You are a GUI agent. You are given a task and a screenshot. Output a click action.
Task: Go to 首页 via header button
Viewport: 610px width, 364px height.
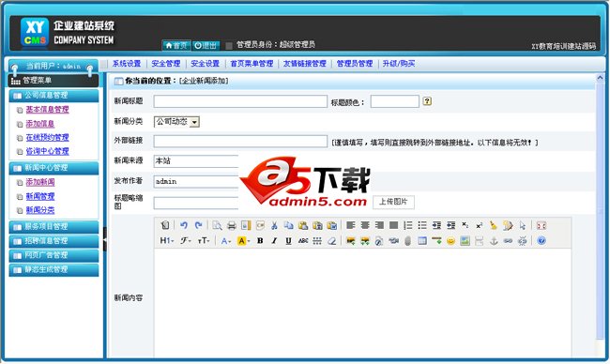click(x=176, y=45)
